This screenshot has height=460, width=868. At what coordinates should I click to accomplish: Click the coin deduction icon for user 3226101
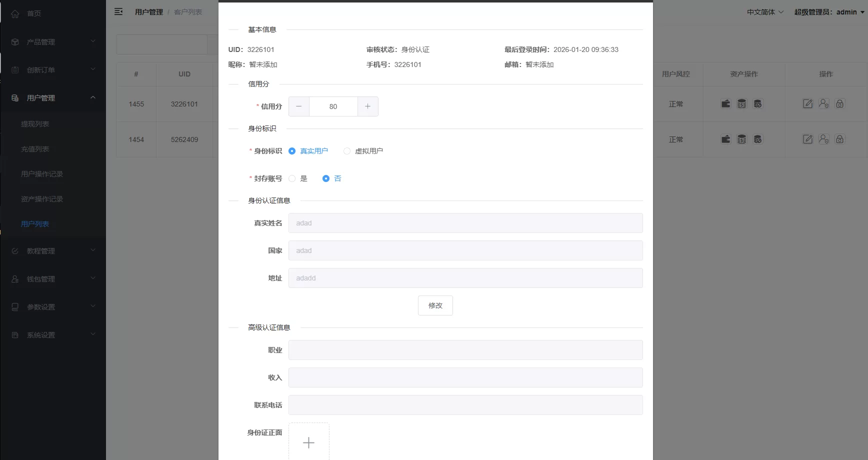click(758, 103)
